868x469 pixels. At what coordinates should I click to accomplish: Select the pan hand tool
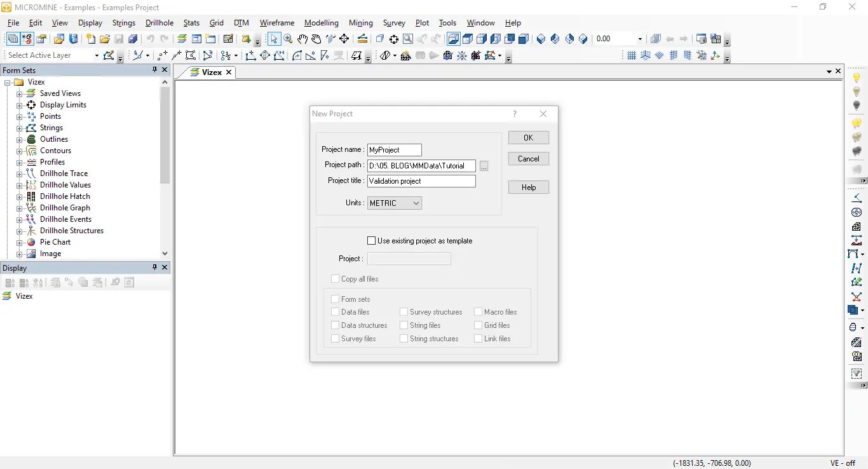[x=302, y=39]
